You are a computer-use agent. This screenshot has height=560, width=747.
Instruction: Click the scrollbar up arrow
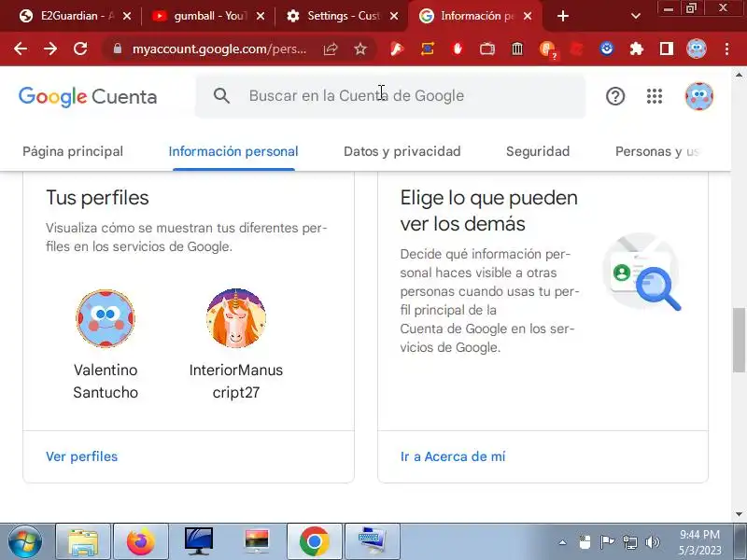[x=739, y=75]
